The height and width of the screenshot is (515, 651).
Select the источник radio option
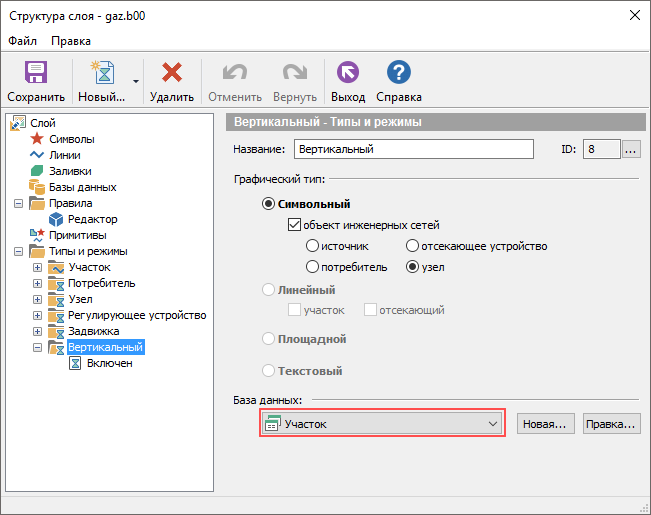point(312,245)
